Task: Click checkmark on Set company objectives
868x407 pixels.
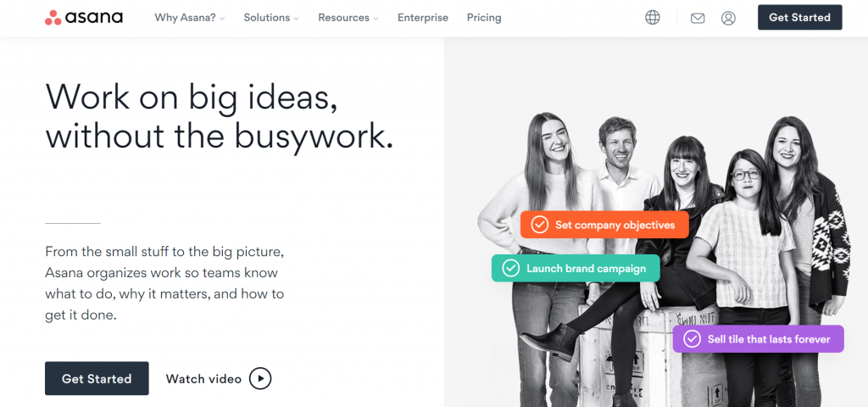Action: click(539, 225)
